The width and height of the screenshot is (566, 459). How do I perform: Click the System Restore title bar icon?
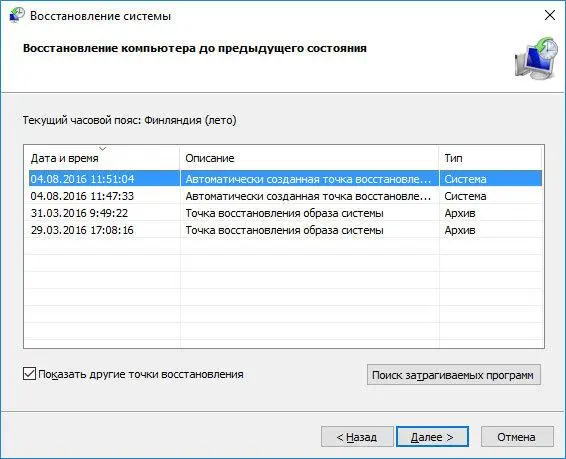tap(17, 15)
